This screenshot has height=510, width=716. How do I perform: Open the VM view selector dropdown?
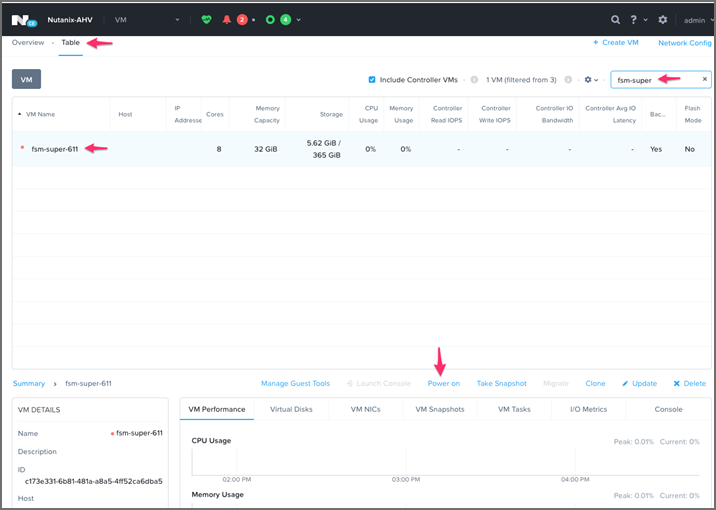[147, 20]
